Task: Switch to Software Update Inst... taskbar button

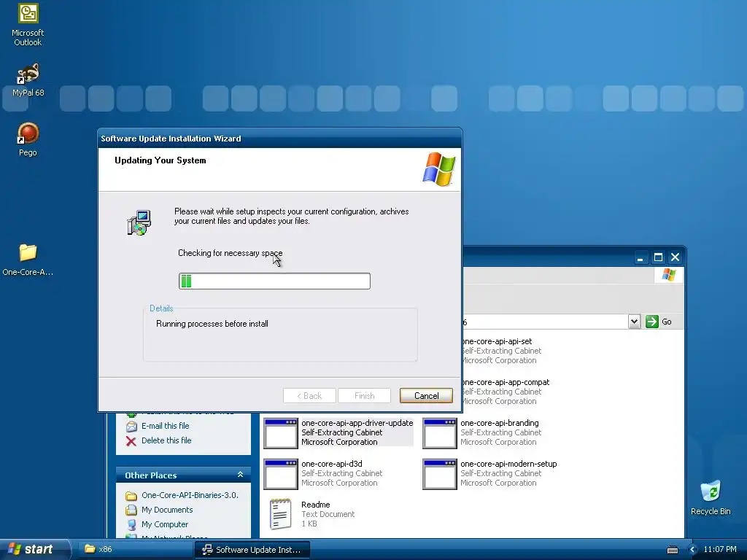Action: click(252, 550)
